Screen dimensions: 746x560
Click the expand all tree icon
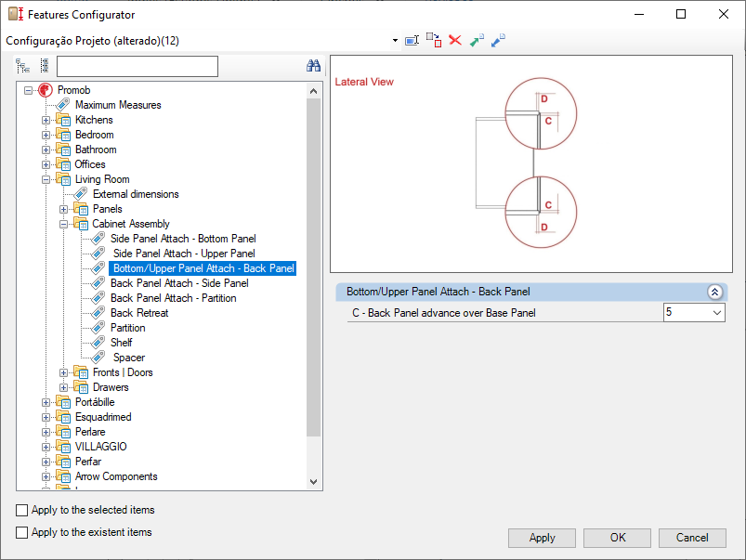pyautogui.click(x=23, y=66)
